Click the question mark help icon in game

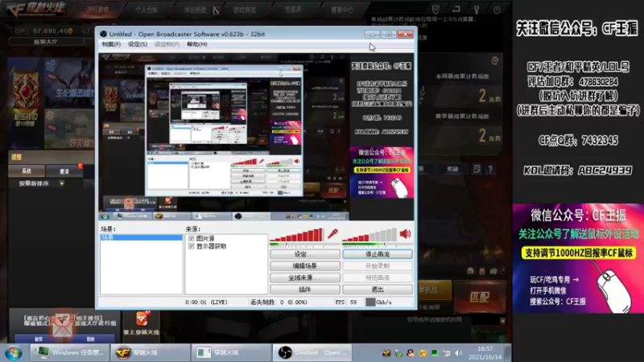[490, 169]
